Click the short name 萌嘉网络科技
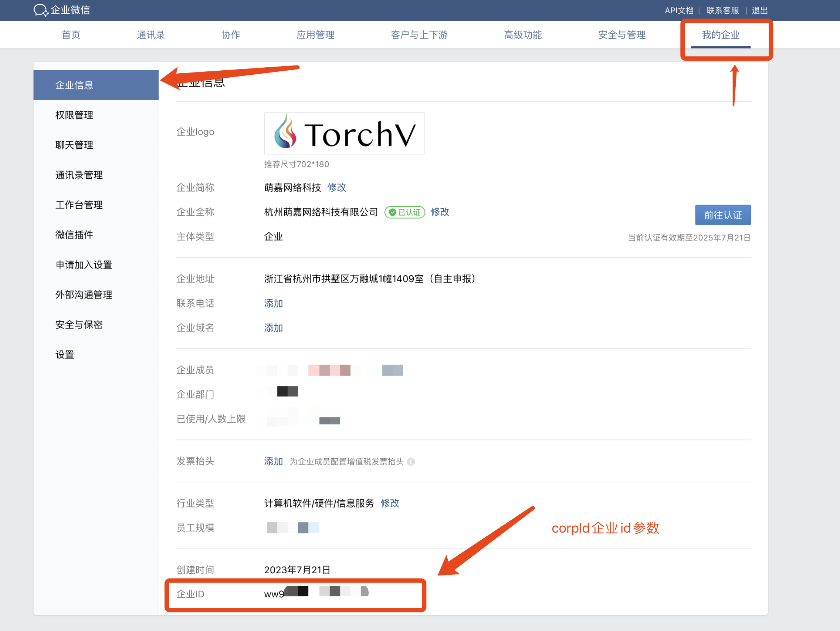The image size is (840, 631). (x=292, y=188)
